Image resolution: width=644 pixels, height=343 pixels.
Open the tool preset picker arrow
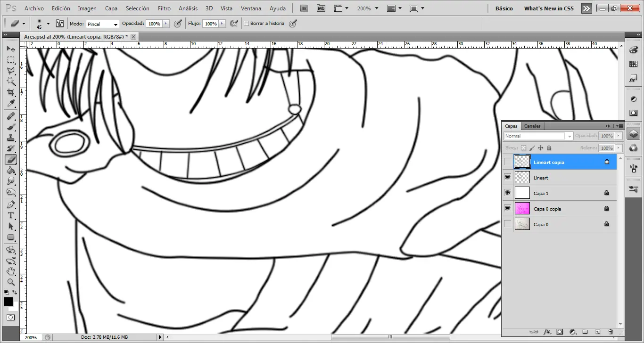24,24
